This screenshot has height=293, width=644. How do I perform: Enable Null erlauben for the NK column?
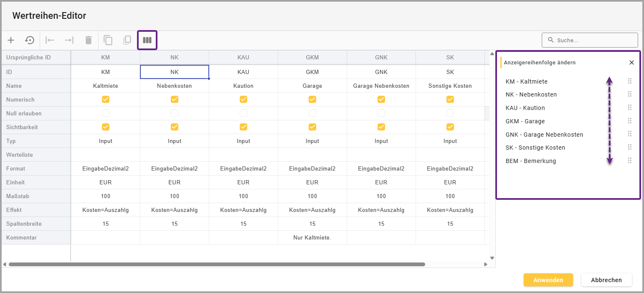point(175,113)
